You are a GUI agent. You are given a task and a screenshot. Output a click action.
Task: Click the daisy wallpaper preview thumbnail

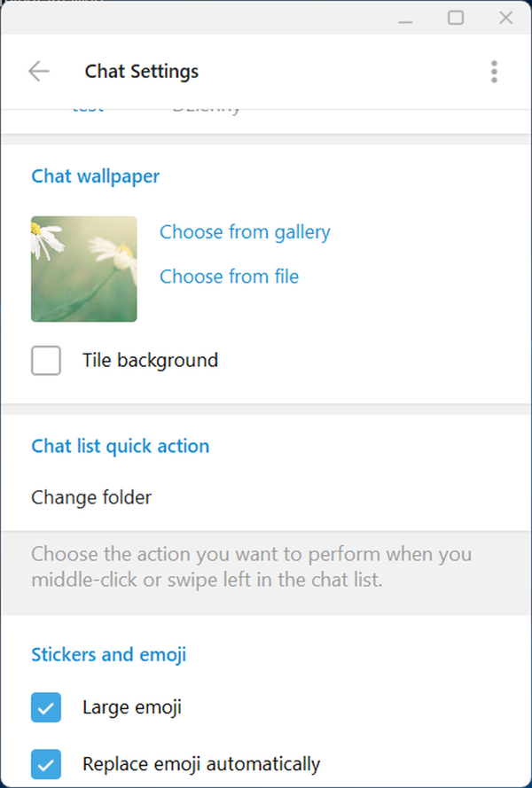pos(84,269)
